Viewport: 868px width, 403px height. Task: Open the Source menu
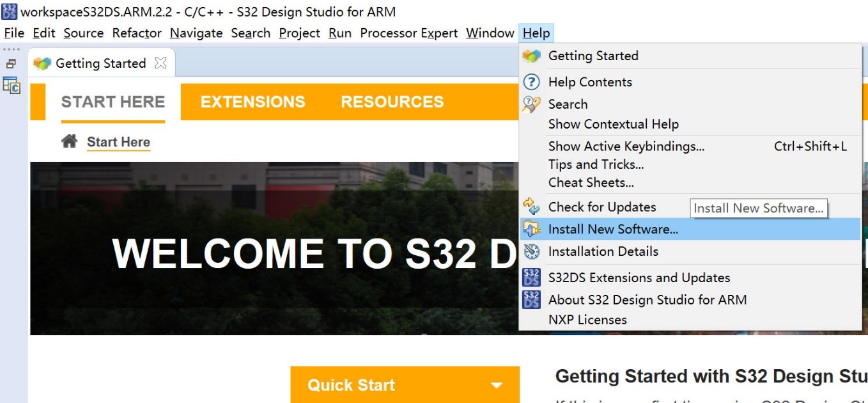point(84,33)
